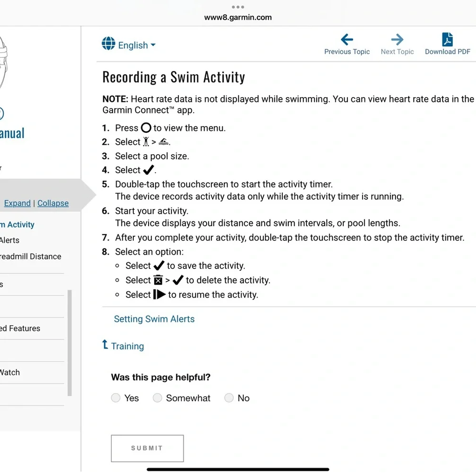Viewport: 476px width, 476px height.
Task: Tap the www8.garmin.com address bar
Action: pos(238,18)
